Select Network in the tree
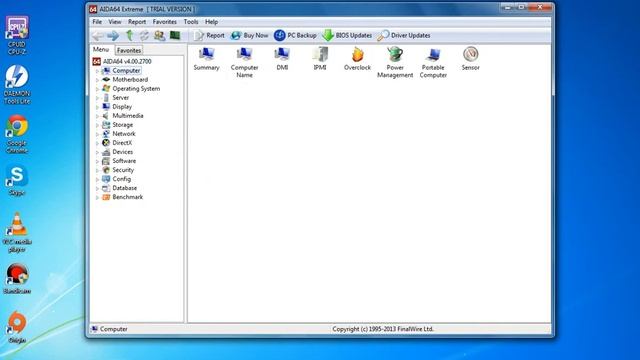Image resolution: width=640 pixels, height=360 pixels. (x=124, y=133)
